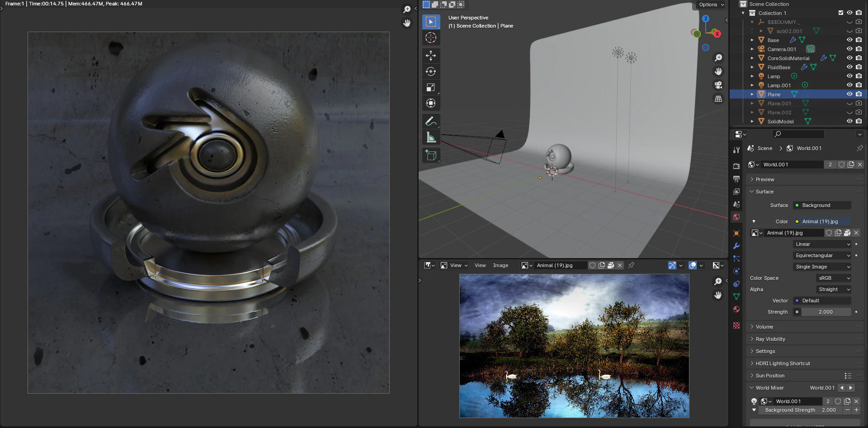Adjust Background Strength 2.000 field
This screenshot has height=428, width=868.
pos(801,410)
